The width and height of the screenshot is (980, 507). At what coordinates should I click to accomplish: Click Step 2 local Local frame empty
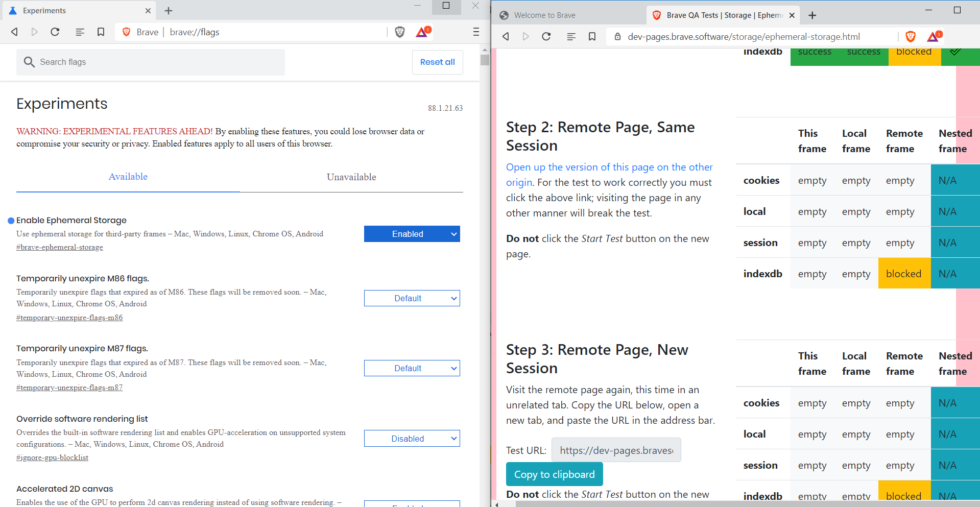[x=856, y=211]
